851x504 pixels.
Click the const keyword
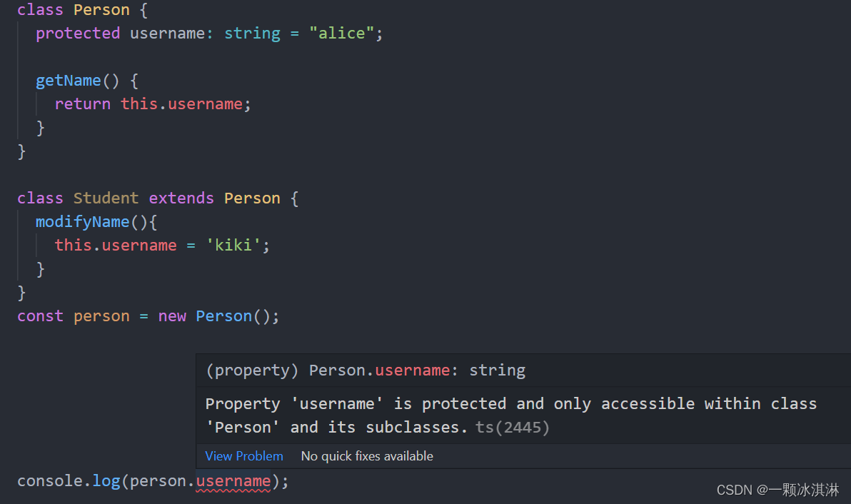tap(40, 316)
